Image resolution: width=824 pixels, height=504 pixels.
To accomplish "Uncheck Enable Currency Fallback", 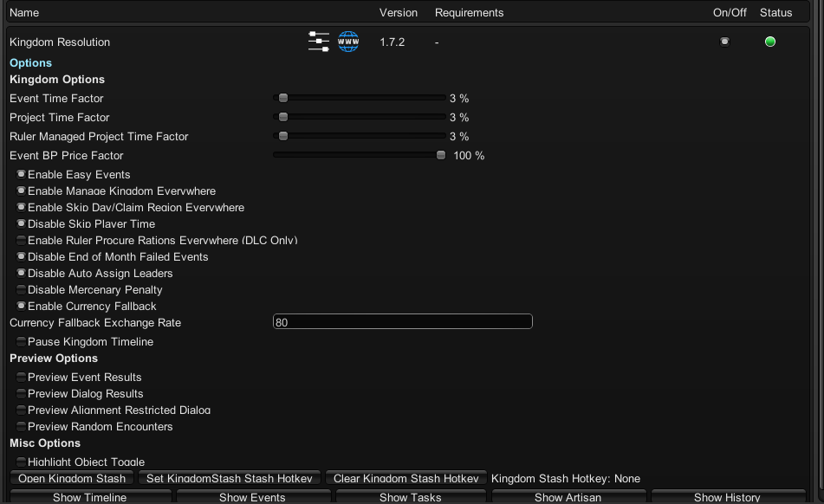I will pos(22,307).
